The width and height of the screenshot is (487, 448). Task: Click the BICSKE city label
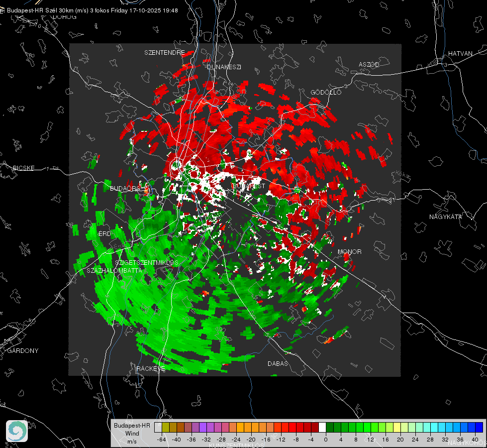pyautogui.click(x=24, y=168)
